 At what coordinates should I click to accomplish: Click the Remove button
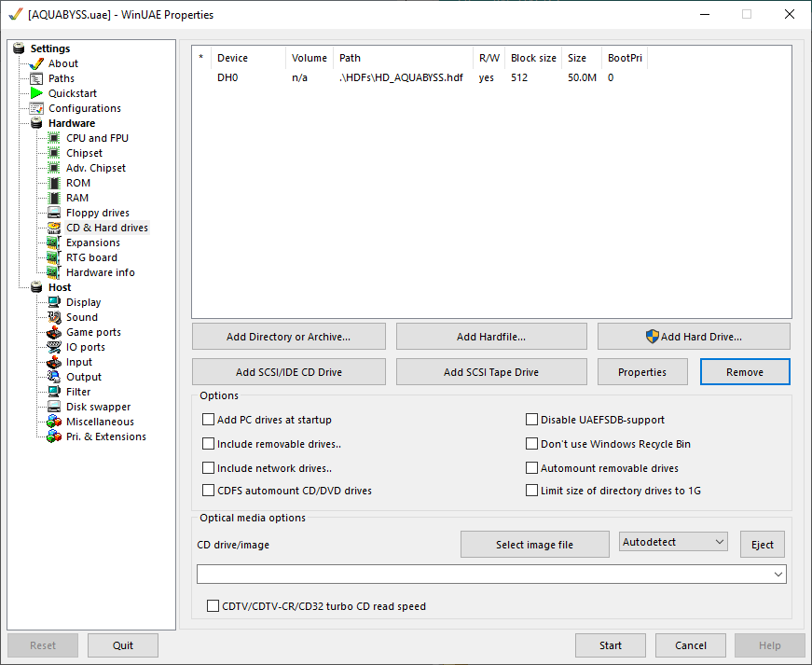[x=745, y=372]
